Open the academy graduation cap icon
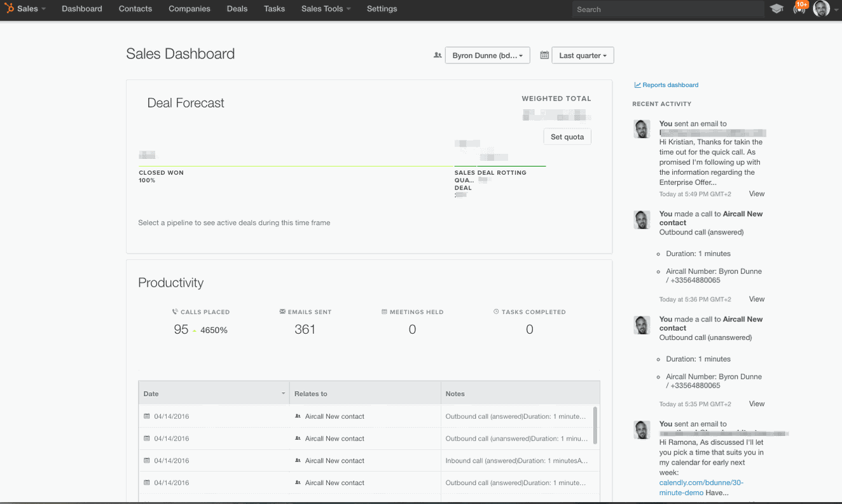842x504 pixels. [x=776, y=9]
